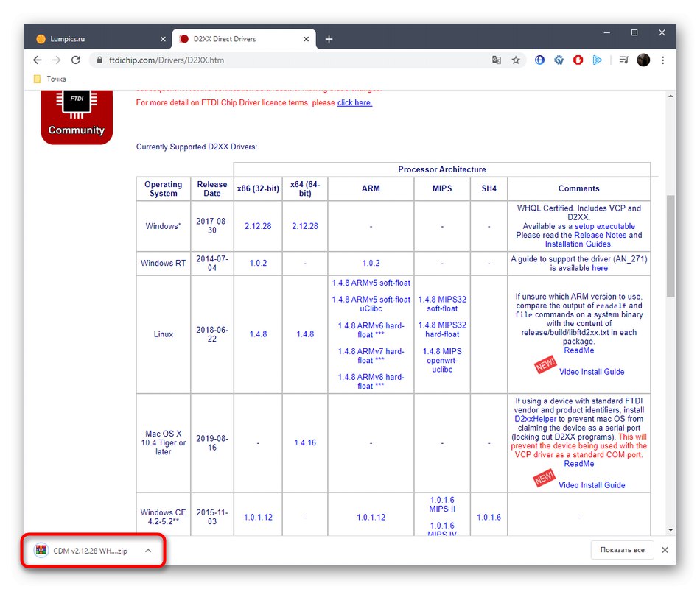This screenshot has width=700, height=589.
Task: Open 1.4.8 MIPS32 hard-float link
Action: (x=442, y=330)
